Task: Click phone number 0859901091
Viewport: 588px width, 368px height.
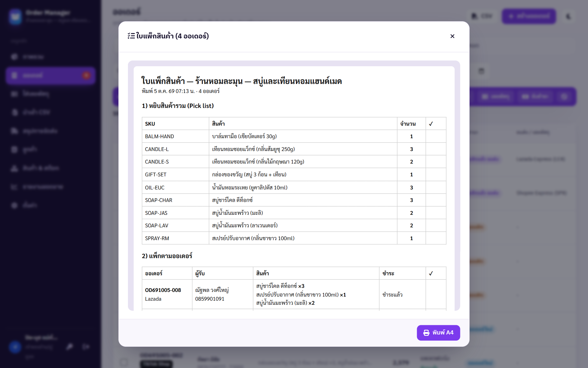Action: (x=210, y=299)
